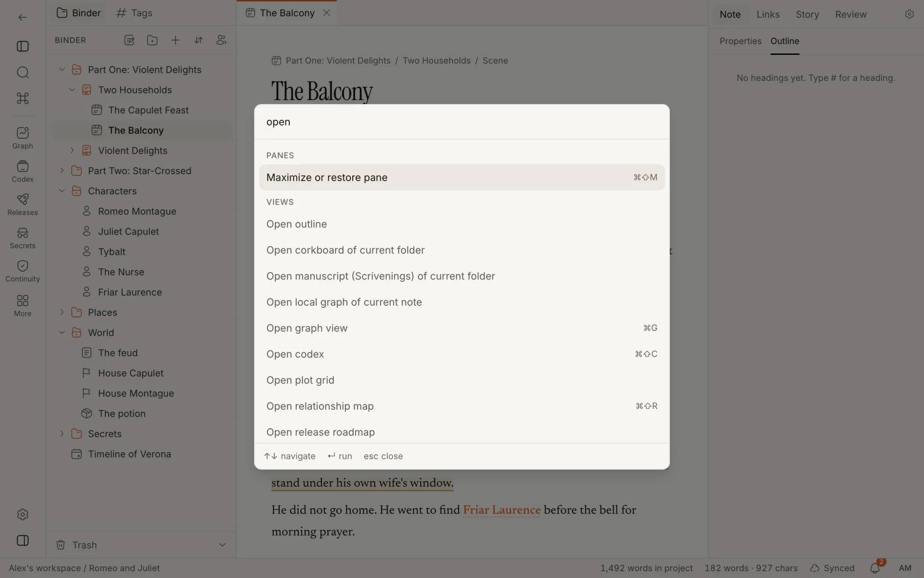Image resolution: width=924 pixels, height=578 pixels.
Task: Follow the Friar Laurence link in text
Action: click(x=501, y=510)
